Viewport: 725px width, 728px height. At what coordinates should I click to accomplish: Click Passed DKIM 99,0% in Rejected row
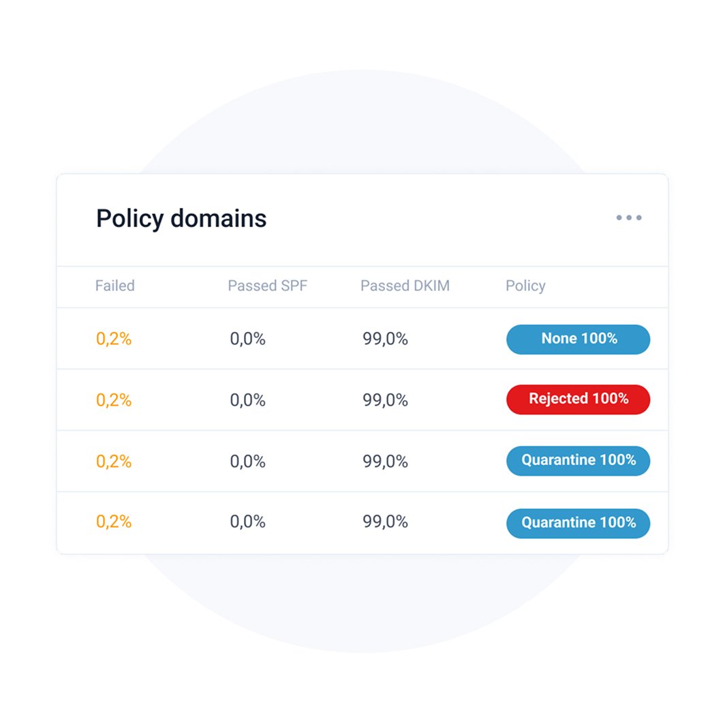(385, 400)
